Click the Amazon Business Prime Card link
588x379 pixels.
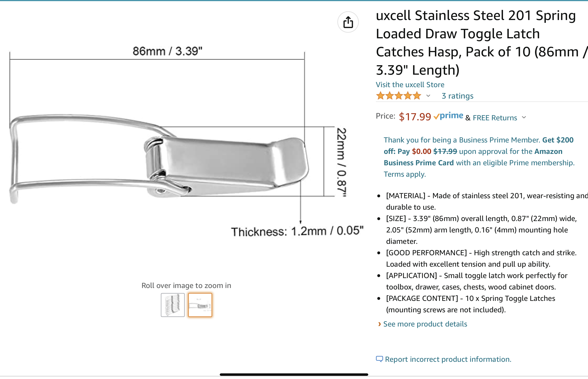[473, 157]
